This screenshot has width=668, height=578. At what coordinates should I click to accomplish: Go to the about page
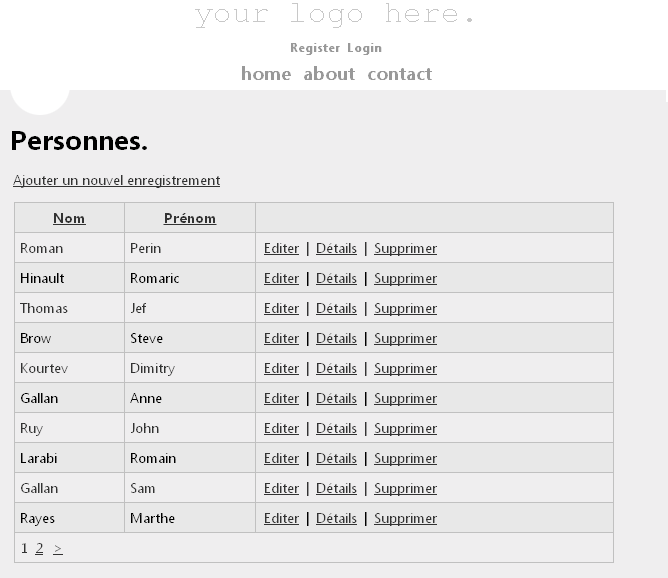(329, 74)
